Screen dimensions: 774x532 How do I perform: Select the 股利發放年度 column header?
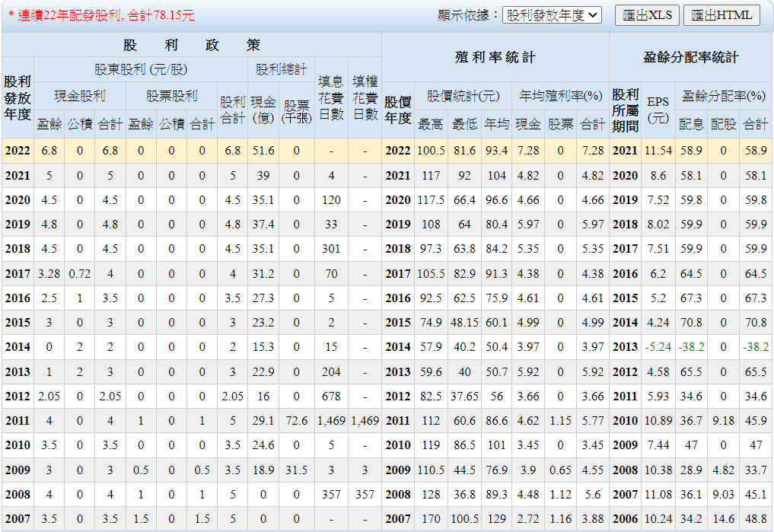pos(18,97)
